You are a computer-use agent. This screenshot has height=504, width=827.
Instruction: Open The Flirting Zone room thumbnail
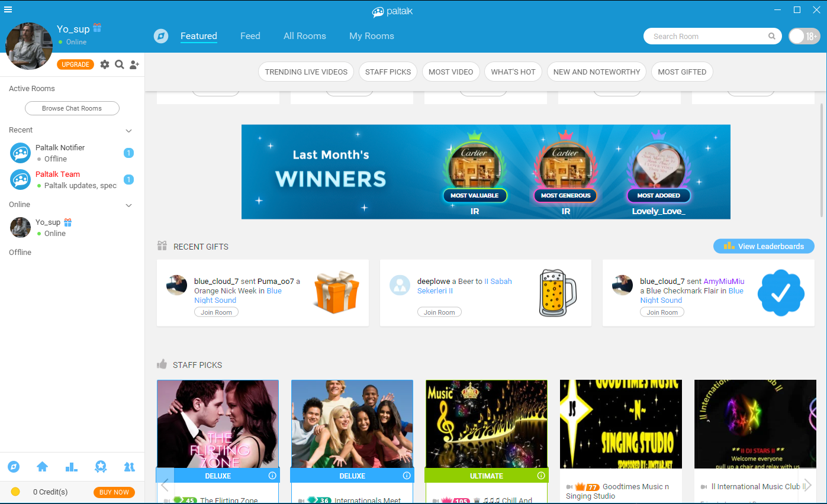(x=218, y=424)
